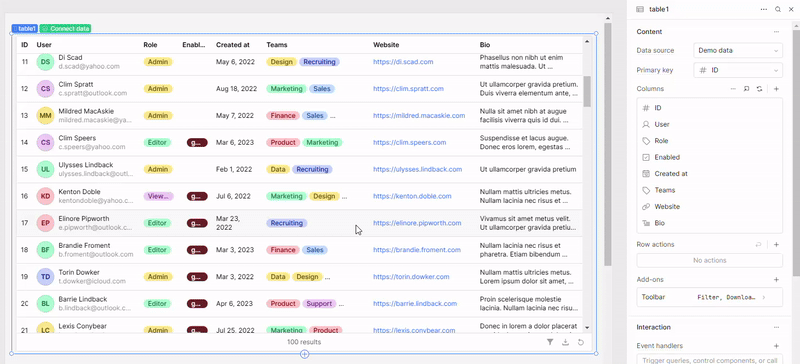Click the Role column header

coord(150,45)
